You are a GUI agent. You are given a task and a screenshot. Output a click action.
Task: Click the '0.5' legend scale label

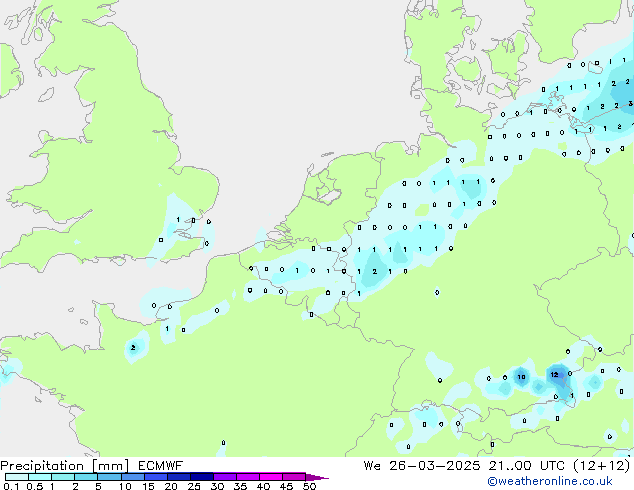coord(35,486)
